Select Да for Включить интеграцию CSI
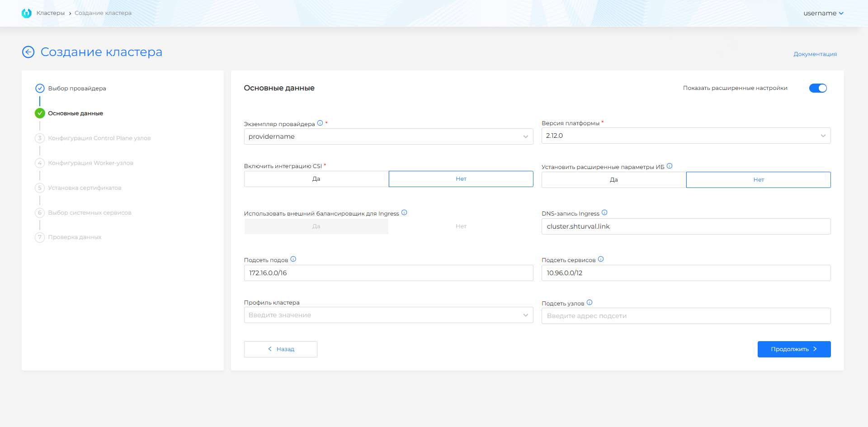This screenshot has width=868, height=427. point(316,179)
